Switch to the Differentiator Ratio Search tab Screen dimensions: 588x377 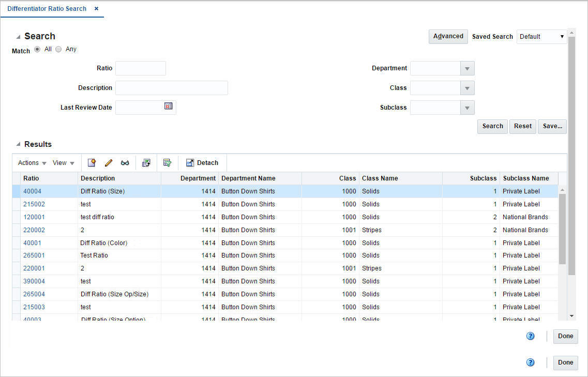[48, 8]
